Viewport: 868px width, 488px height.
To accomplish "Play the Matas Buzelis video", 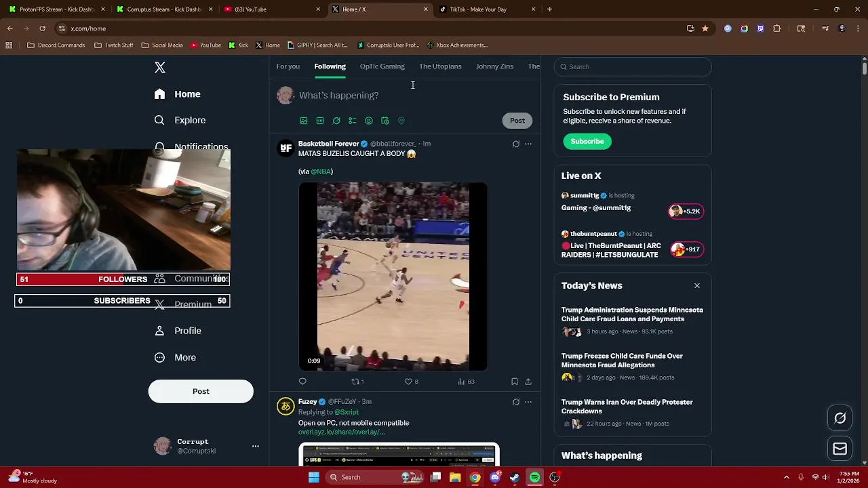I will point(393,277).
